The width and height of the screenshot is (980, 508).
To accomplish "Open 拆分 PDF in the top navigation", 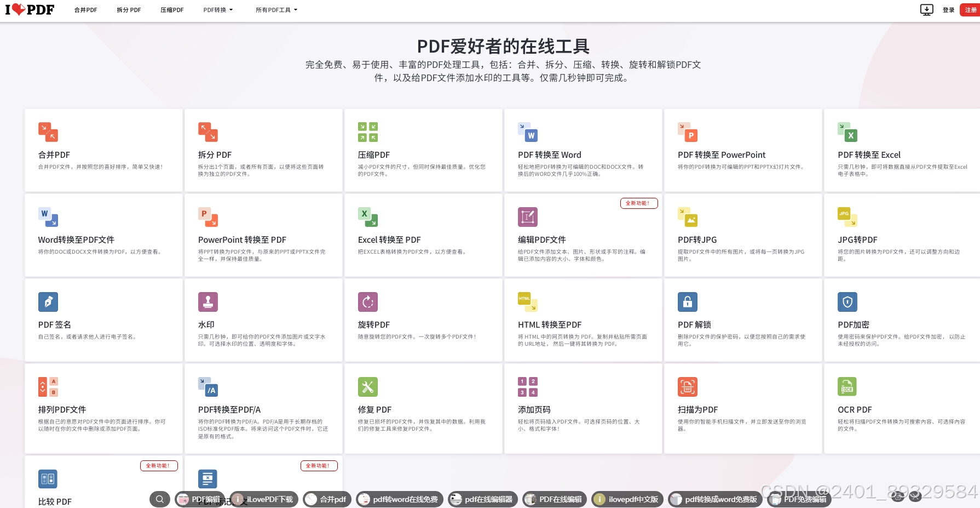I will [x=129, y=10].
